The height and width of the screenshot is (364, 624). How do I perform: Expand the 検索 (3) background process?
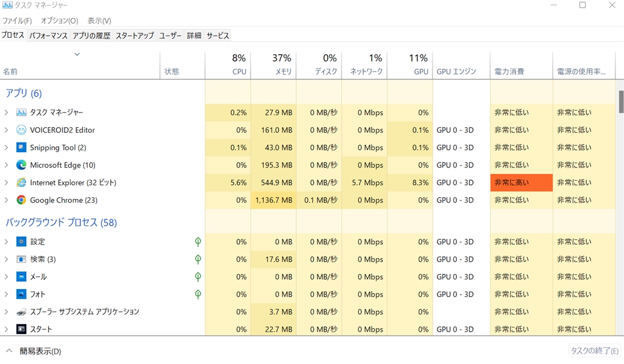click(x=6, y=259)
